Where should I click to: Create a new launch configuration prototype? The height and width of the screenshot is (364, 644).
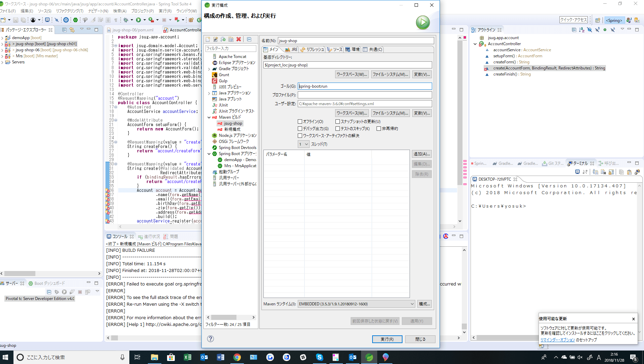[x=216, y=39]
